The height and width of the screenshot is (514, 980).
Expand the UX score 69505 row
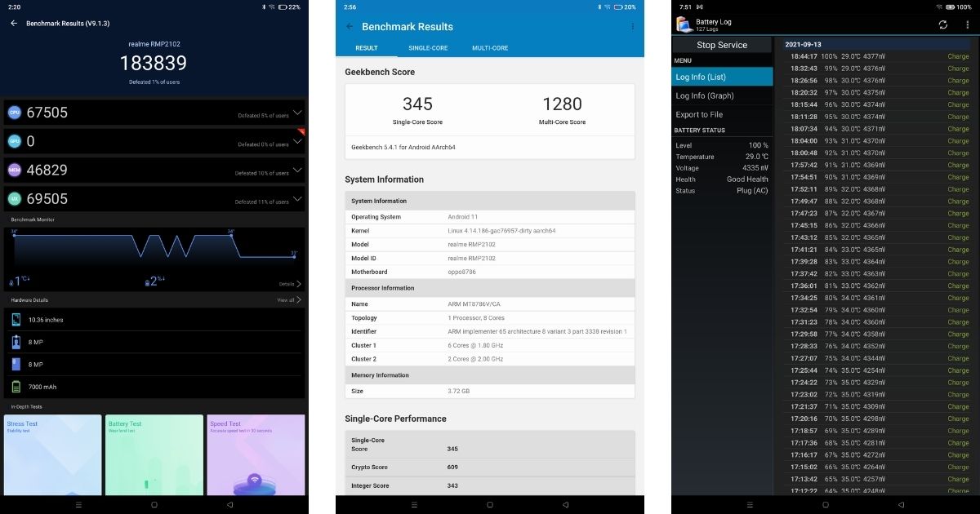(x=297, y=198)
